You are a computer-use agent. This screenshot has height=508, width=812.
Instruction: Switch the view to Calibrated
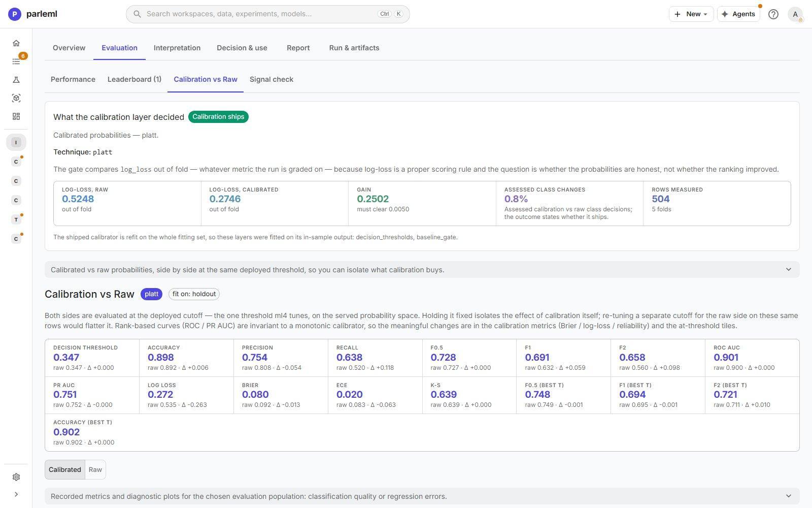point(65,469)
